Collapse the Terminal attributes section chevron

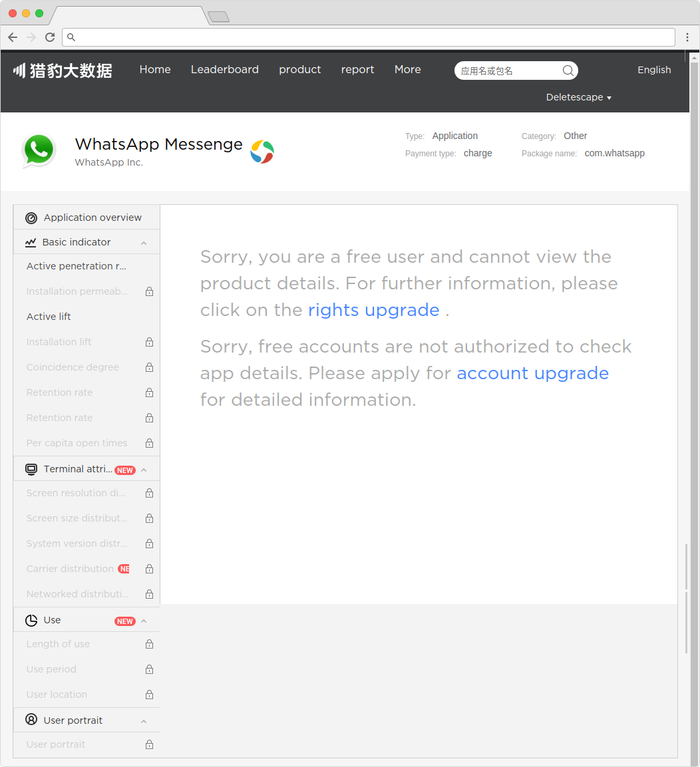pos(144,470)
